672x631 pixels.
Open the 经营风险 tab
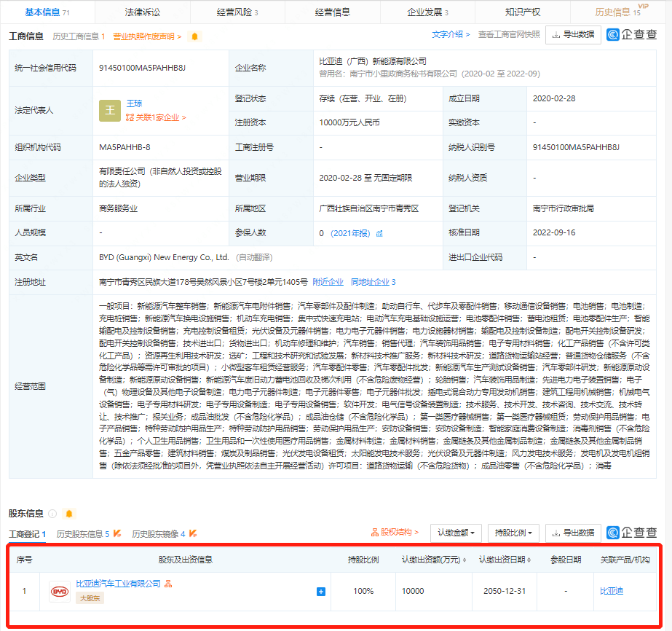[x=237, y=12]
